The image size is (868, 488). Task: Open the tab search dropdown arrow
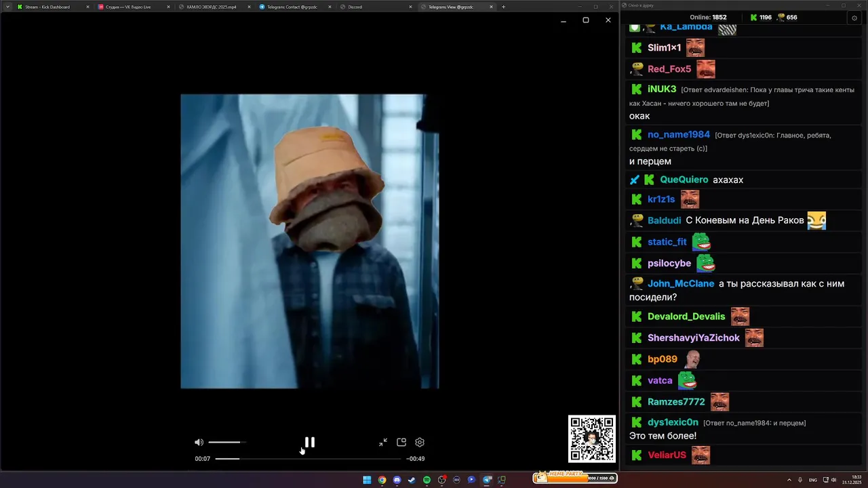pyautogui.click(x=7, y=7)
